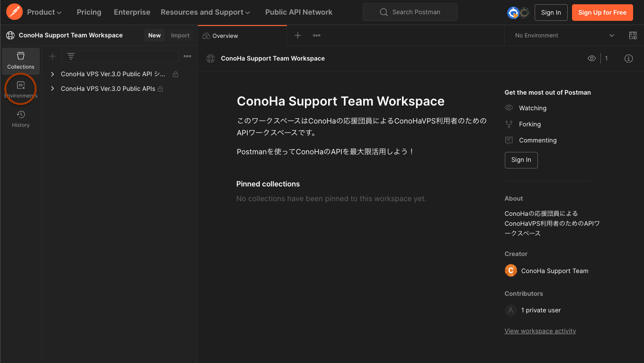The image size is (644, 363).
Task: Click the Commenting label
Action: [538, 140]
